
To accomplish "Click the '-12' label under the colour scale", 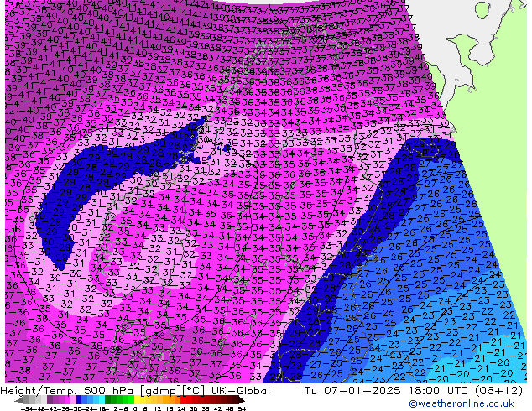I will click(x=113, y=409).
